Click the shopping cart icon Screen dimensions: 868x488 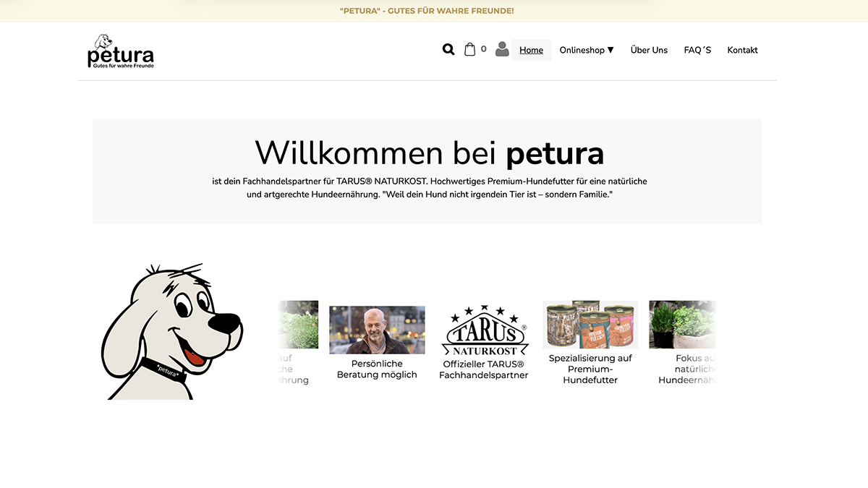tap(470, 49)
